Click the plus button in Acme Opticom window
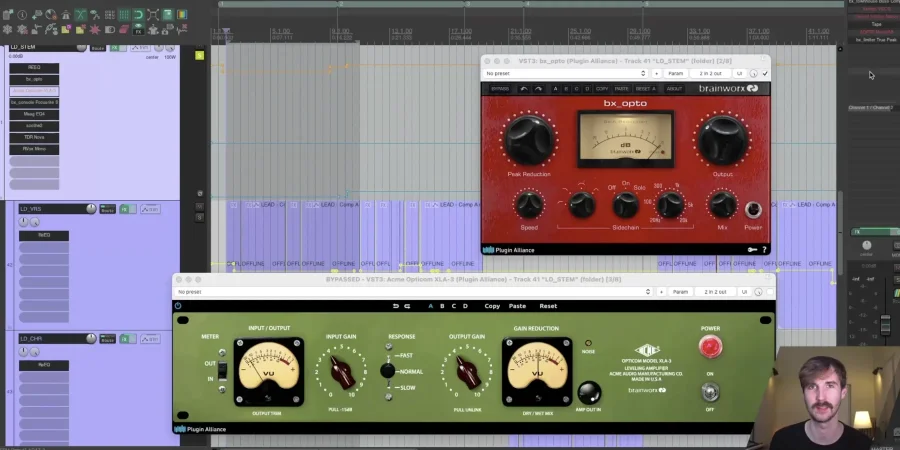This screenshot has width=900, height=450. 661,292
